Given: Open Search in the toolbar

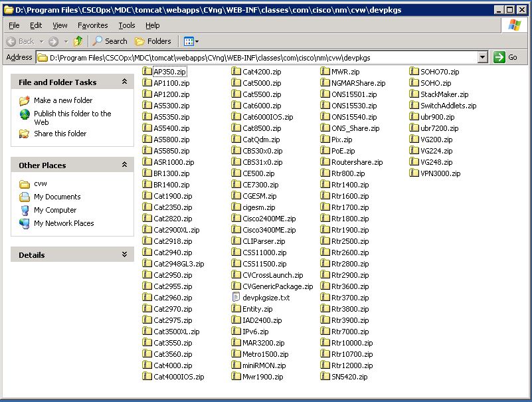Looking at the screenshot, I should [x=110, y=41].
